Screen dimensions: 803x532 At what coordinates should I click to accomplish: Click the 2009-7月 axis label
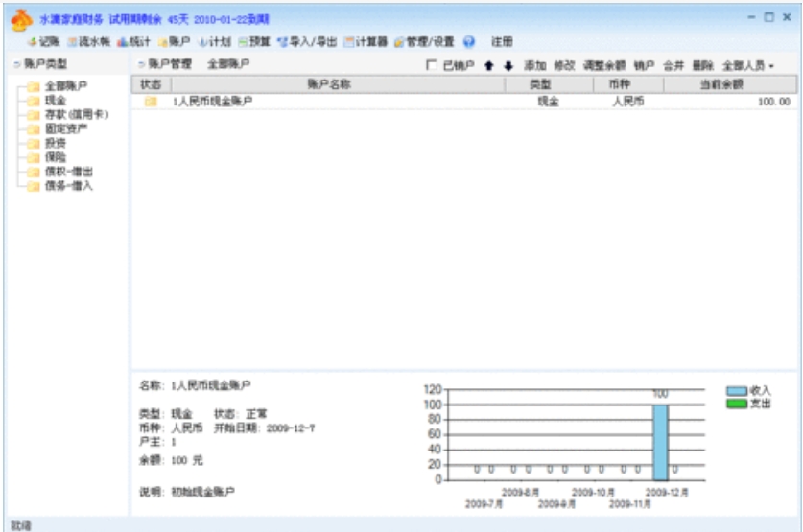pos(484,504)
